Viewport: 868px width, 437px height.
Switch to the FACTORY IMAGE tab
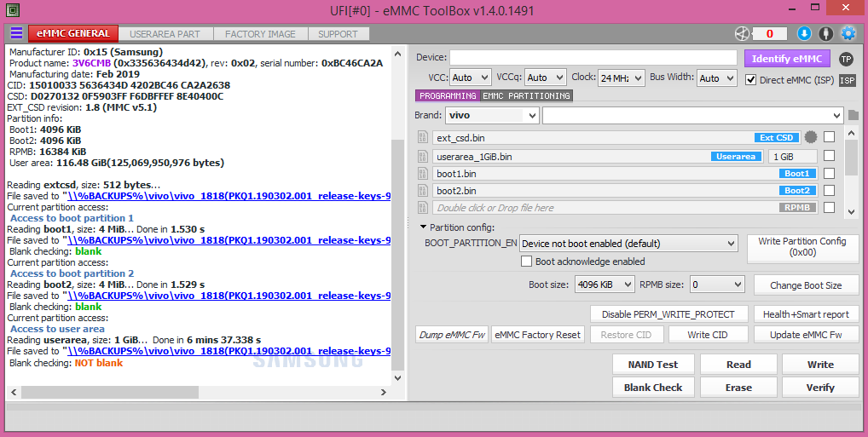click(x=260, y=34)
